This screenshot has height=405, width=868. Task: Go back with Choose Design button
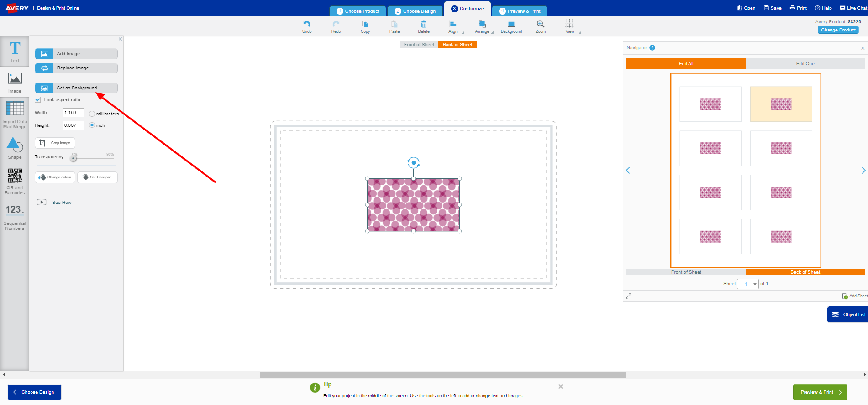34,392
